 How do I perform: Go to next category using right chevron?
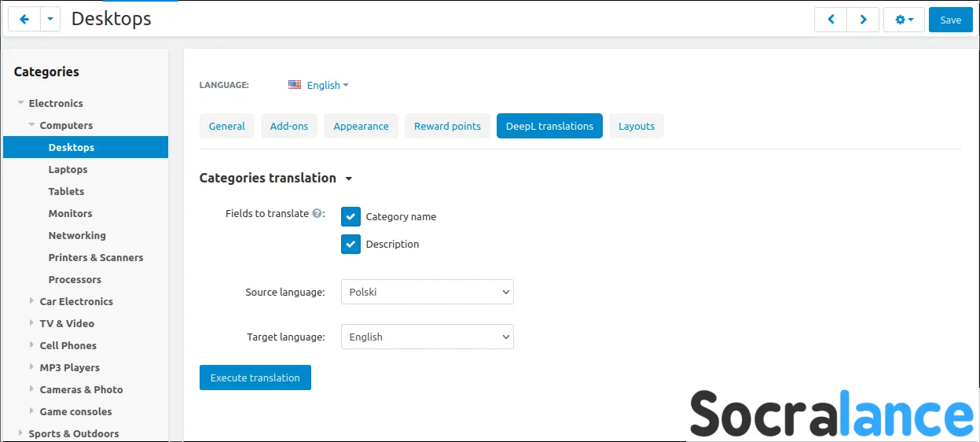[x=863, y=20]
